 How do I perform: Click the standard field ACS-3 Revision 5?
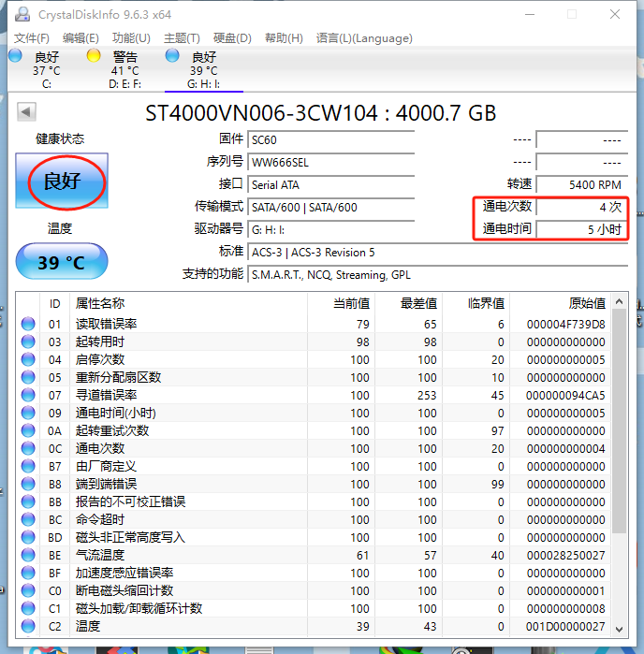(438, 253)
